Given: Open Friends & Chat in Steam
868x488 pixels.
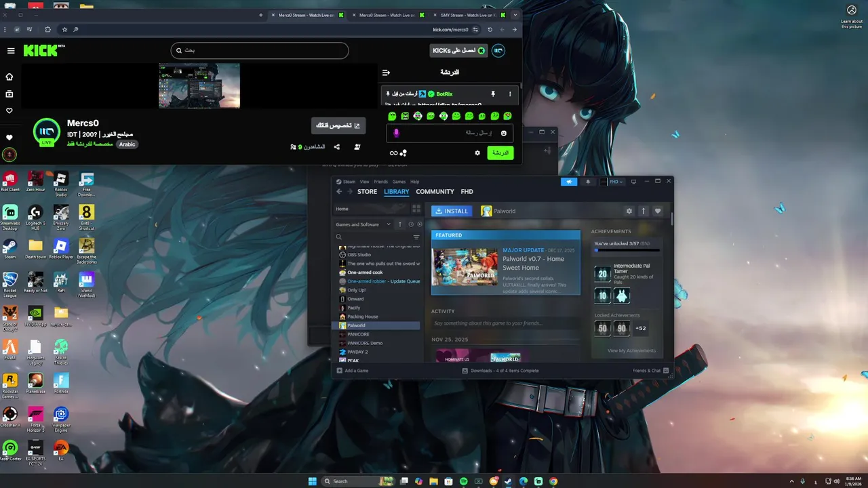Looking at the screenshot, I should tap(650, 371).
